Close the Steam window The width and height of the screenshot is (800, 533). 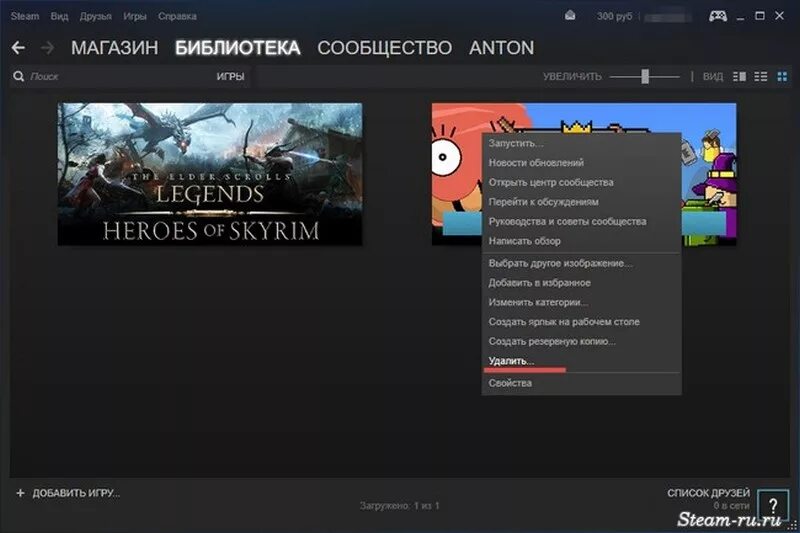[779, 16]
